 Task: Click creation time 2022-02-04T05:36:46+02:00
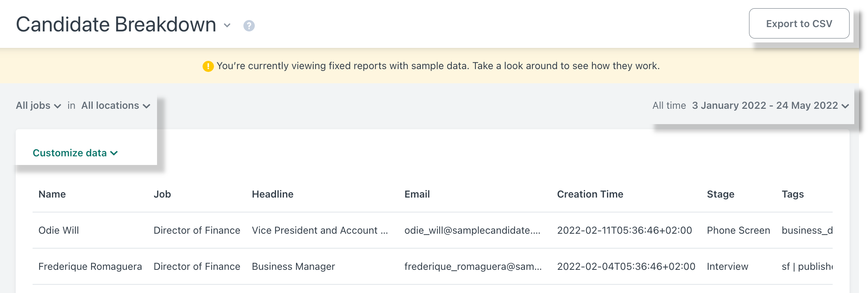click(626, 266)
